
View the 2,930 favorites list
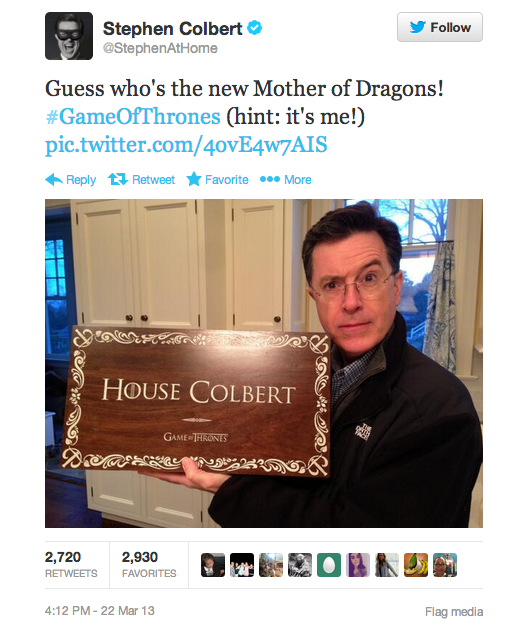pos(149,564)
